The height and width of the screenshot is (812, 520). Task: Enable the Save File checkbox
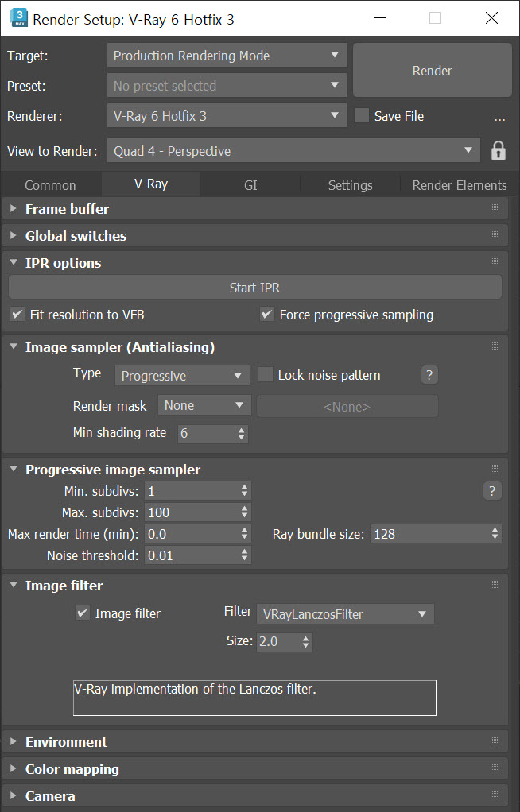(361, 115)
